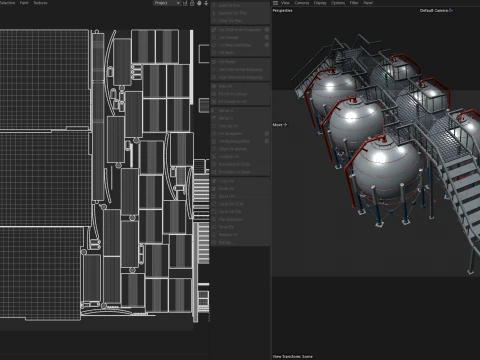Open the Panel menu
The height and width of the screenshot is (360, 480).
point(368,3)
